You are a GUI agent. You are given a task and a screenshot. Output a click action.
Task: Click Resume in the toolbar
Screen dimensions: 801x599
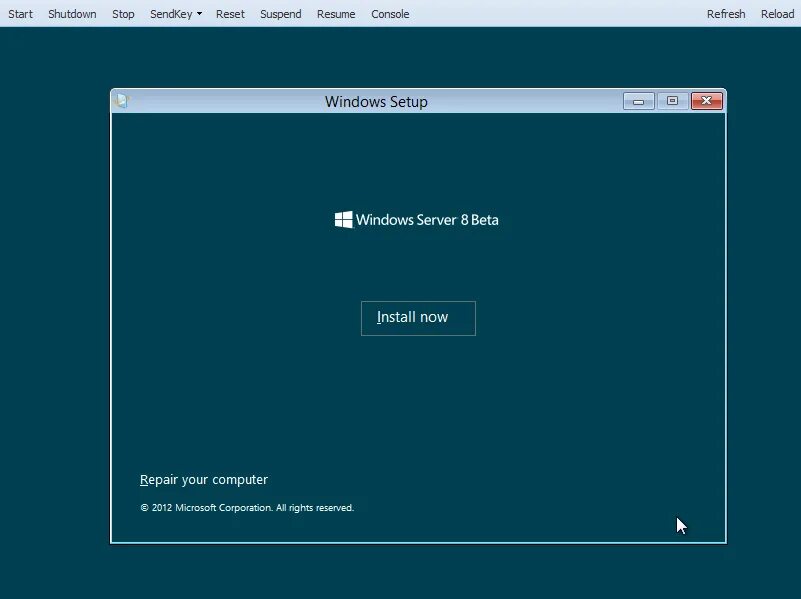coord(336,14)
